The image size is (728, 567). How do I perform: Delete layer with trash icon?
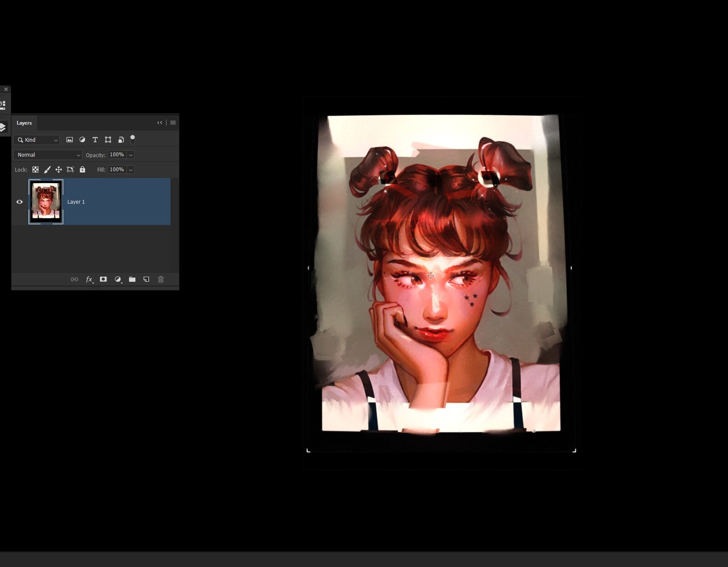click(x=161, y=279)
